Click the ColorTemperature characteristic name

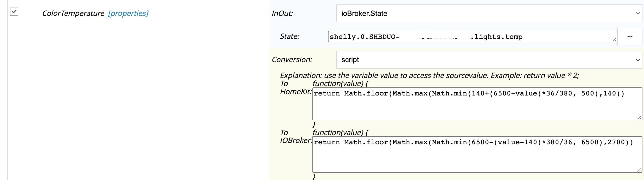pyautogui.click(x=73, y=13)
